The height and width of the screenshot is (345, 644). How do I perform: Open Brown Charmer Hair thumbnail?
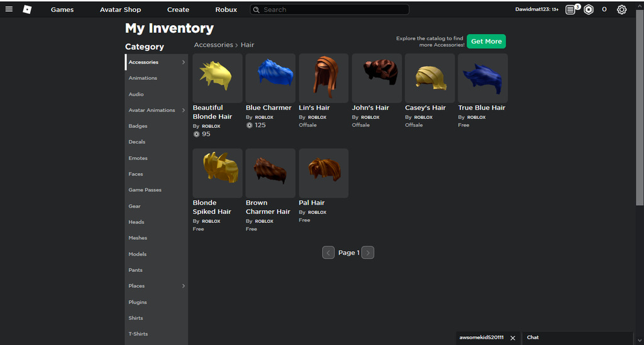(x=270, y=173)
